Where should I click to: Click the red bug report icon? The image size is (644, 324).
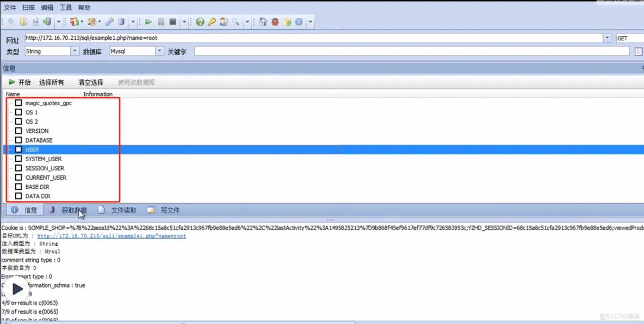pyautogui.click(x=275, y=22)
